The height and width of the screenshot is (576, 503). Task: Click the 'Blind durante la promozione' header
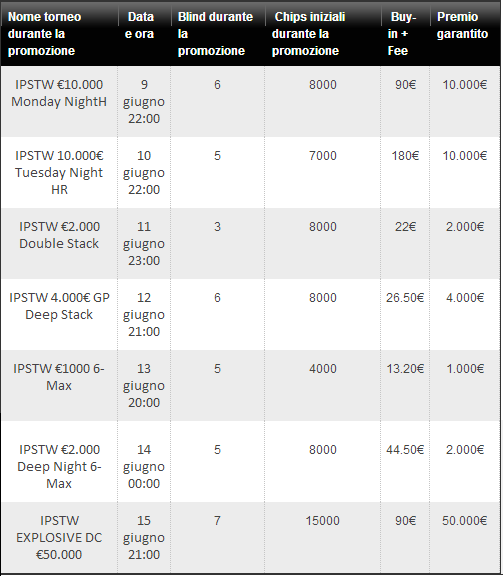tap(215, 34)
